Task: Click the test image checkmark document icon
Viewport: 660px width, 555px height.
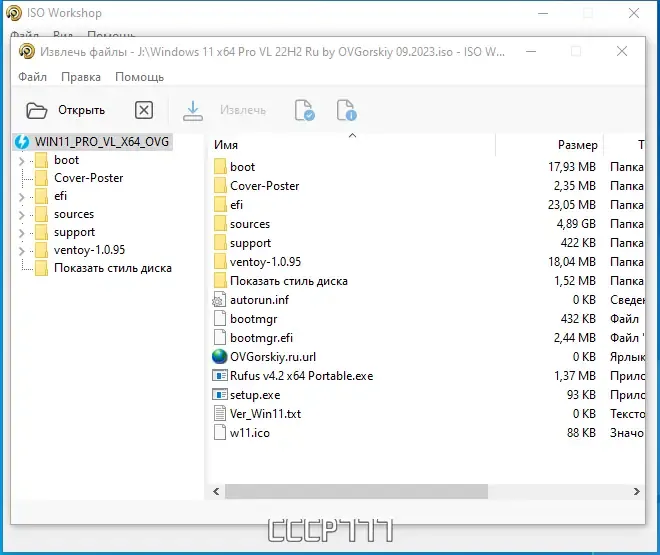Action: pos(304,110)
